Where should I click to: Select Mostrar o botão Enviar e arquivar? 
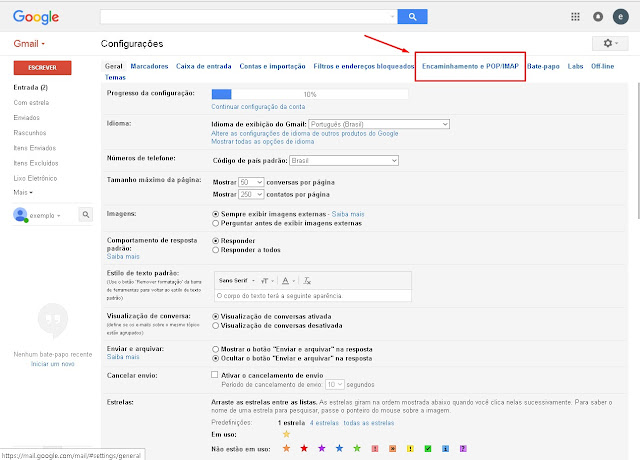[x=216, y=349]
